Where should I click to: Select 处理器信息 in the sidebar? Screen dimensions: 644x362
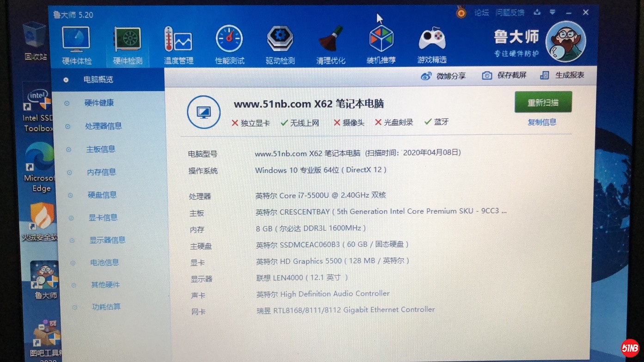tap(103, 126)
